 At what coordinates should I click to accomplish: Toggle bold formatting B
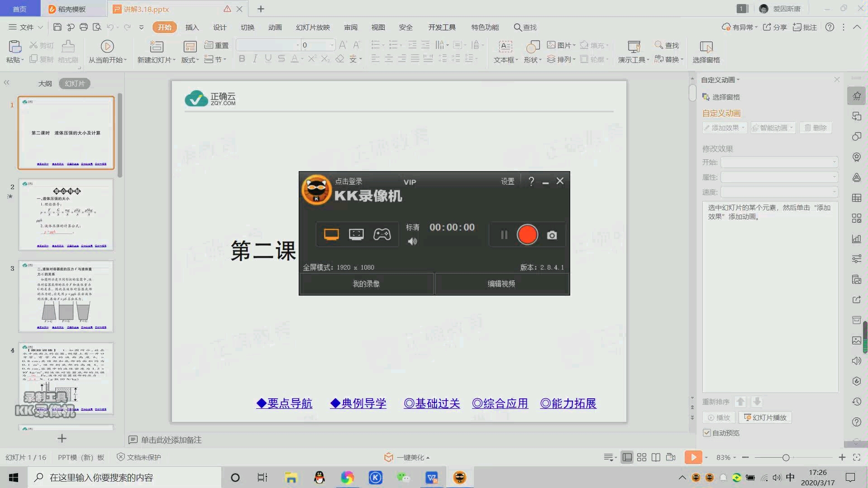[242, 59]
